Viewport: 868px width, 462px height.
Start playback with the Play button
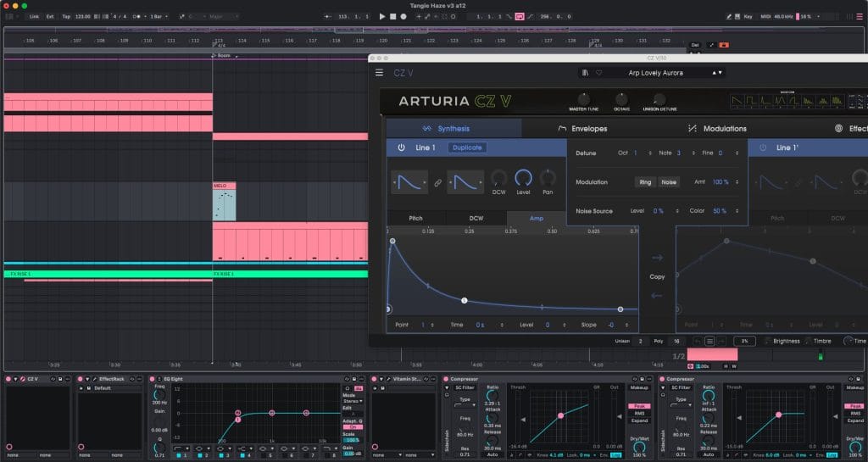pos(382,17)
